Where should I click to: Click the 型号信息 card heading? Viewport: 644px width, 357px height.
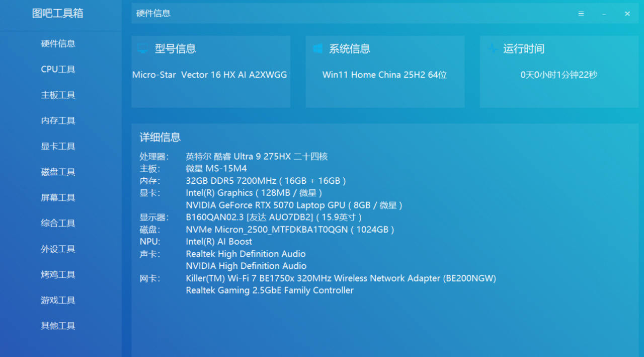pyautogui.click(x=176, y=49)
